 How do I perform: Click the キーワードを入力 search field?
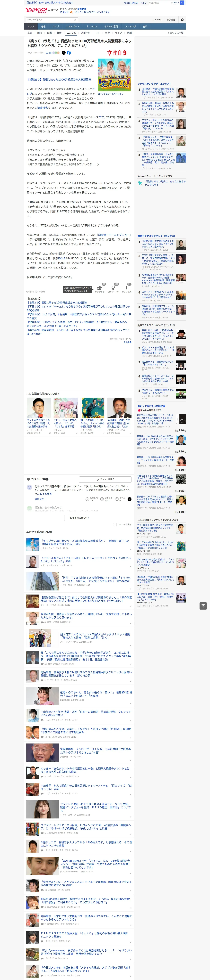coord(49,20)
